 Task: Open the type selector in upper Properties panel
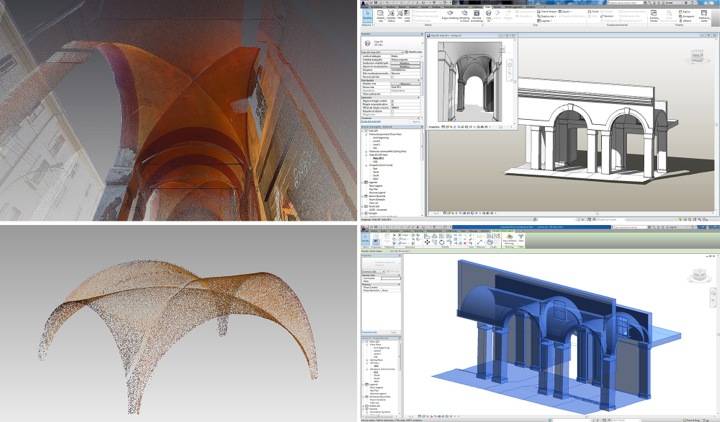click(x=391, y=43)
